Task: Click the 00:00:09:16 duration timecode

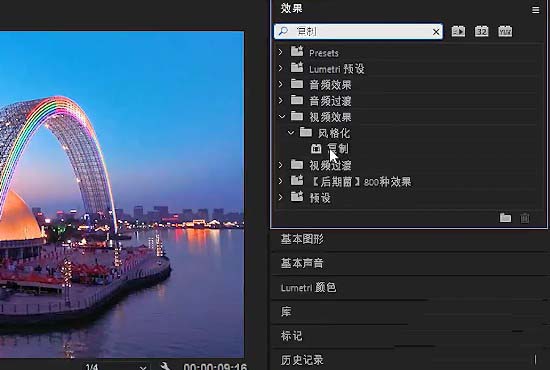Action: pyautogui.click(x=215, y=367)
